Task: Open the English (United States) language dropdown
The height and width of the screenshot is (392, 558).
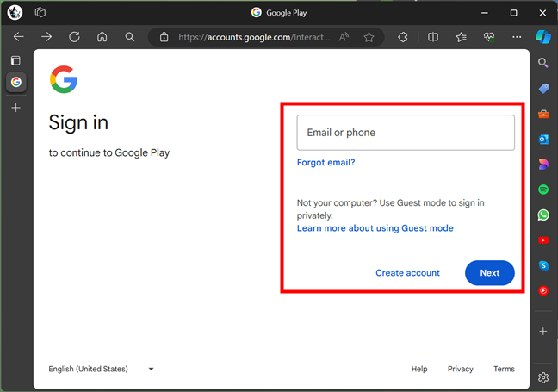Action: coord(101,369)
